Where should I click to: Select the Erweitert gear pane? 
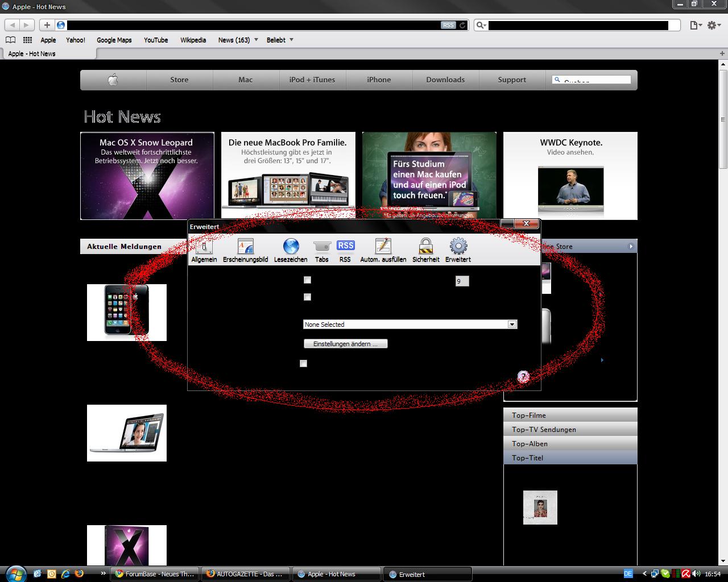(458, 250)
